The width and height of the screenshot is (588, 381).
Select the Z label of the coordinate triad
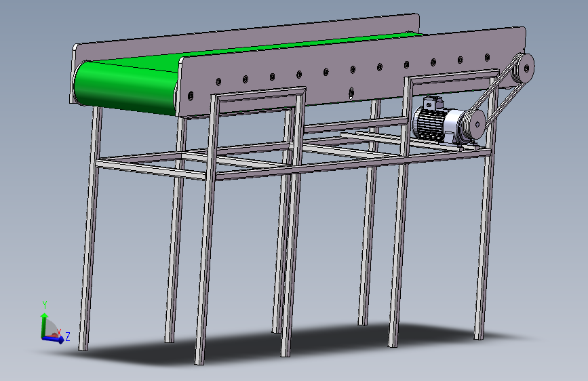click(x=68, y=336)
